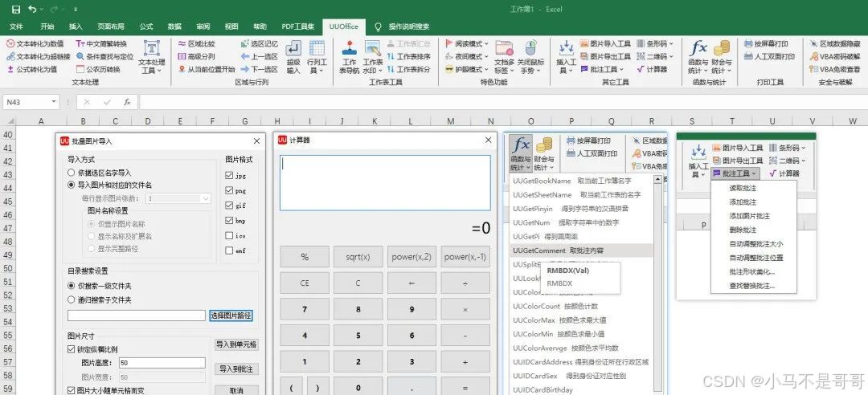Image resolution: width=868 pixels, height=395 pixels.
Task: Open 图片导出工具 in the top ribbon
Action: click(606, 56)
